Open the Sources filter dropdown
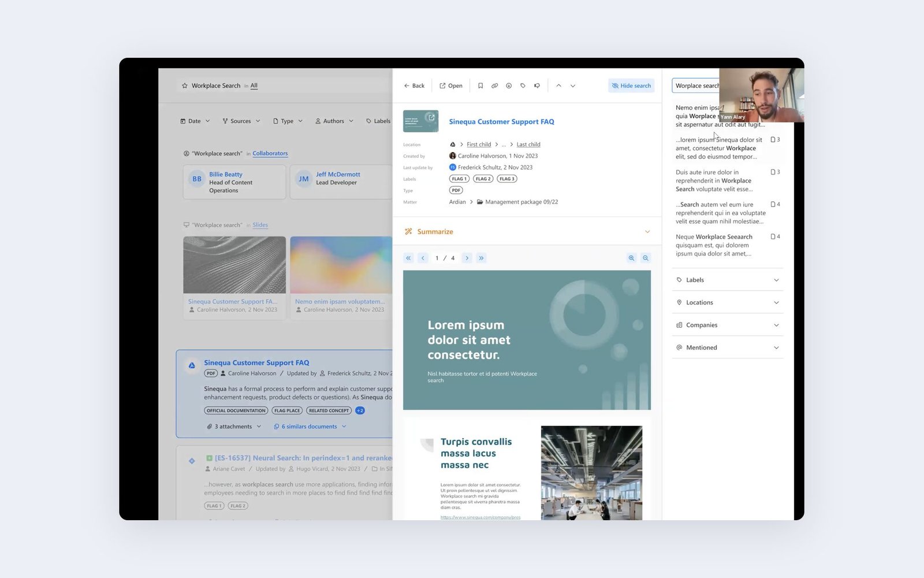924x578 pixels. click(x=241, y=121)
